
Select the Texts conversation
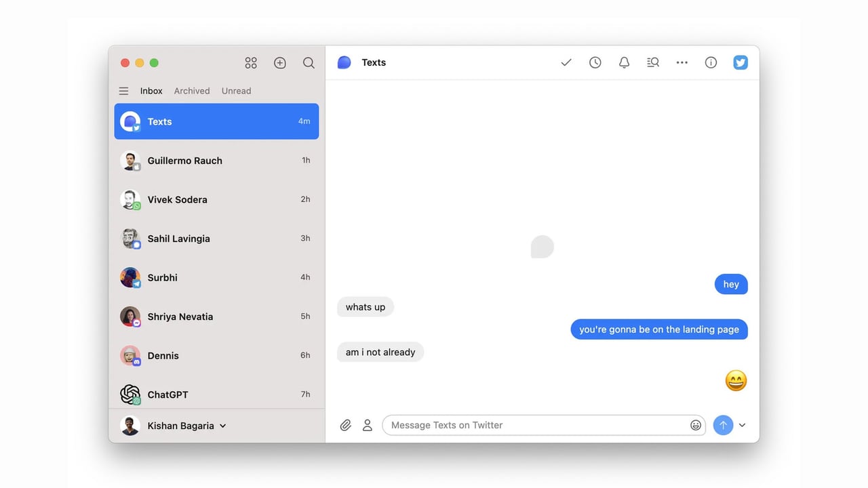coord(216,121)
